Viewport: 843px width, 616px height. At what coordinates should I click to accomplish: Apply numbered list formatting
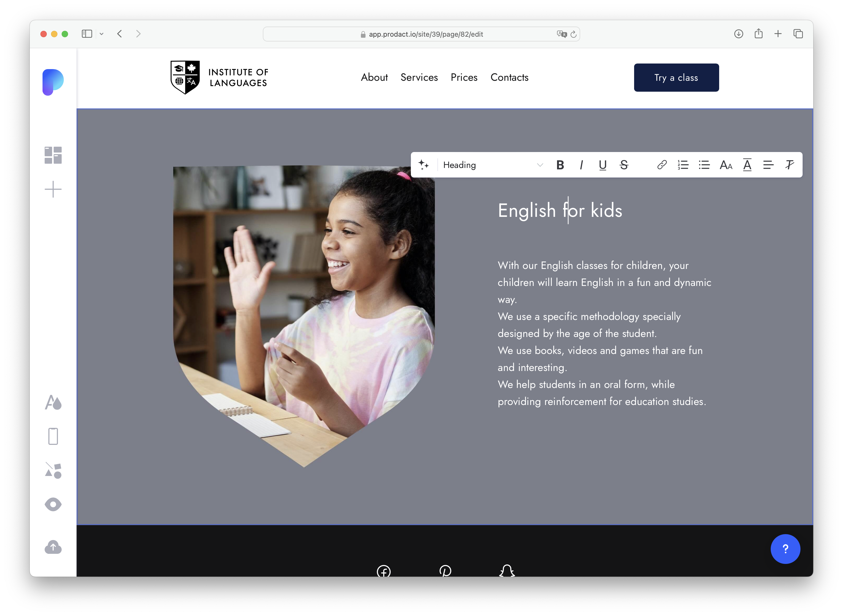coord(683,165)
